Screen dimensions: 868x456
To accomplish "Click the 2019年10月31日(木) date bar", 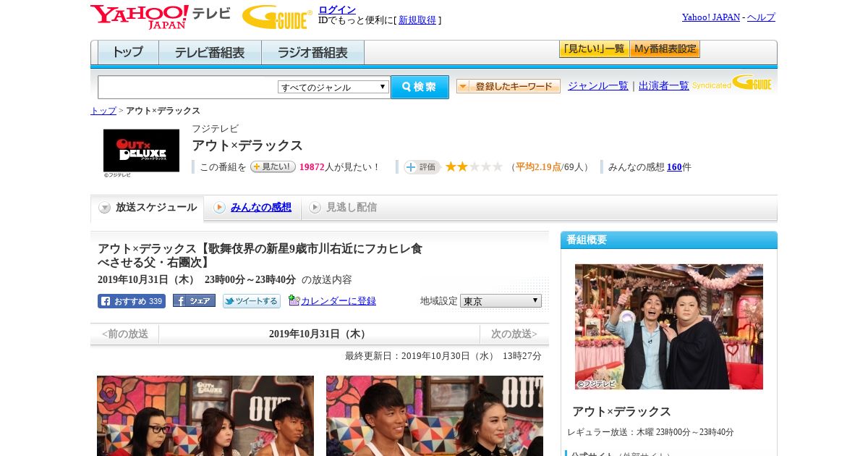I will pyautogui.click(x=319, y=334).
